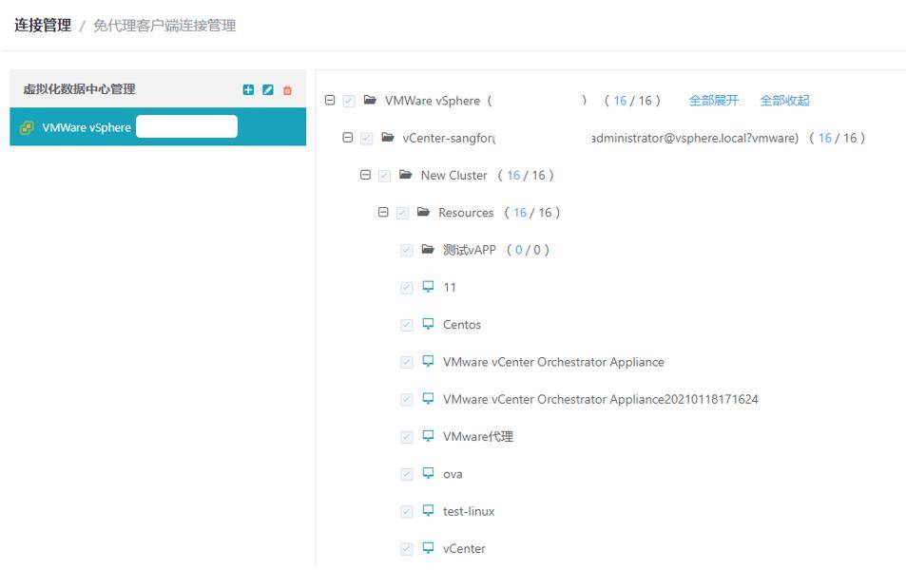Select VMWare vSphere entry in left list
The width and height of the screenshot is (906, 588).
coord(158,127)
